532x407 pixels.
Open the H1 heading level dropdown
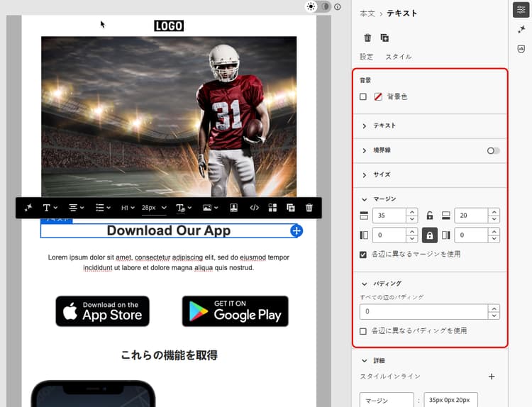tap(128, 208)
